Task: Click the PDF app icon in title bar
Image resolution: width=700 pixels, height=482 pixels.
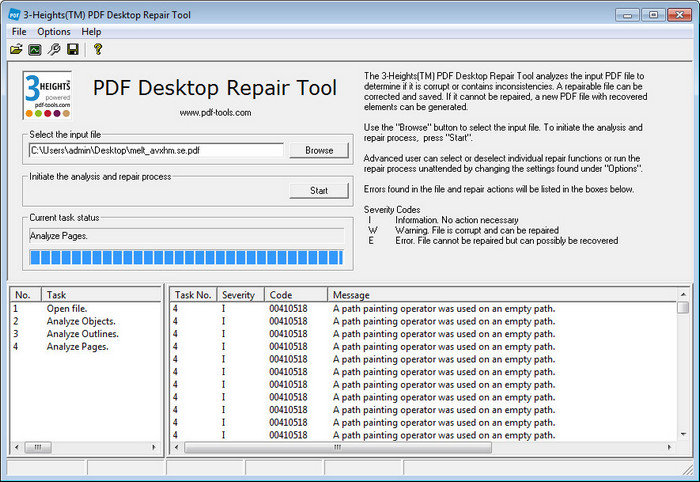Action: (x=14, y=15)
